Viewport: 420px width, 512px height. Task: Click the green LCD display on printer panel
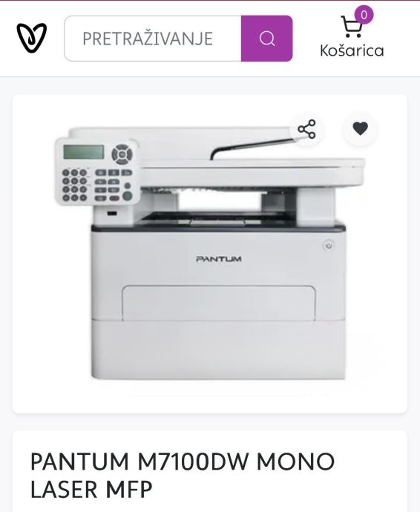click(x=84, y=152)
